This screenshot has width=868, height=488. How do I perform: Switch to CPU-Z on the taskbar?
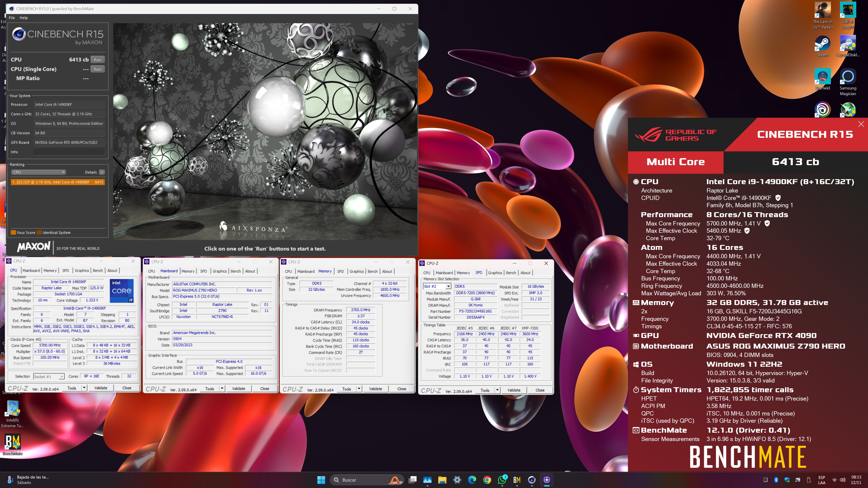pos(547,480)
